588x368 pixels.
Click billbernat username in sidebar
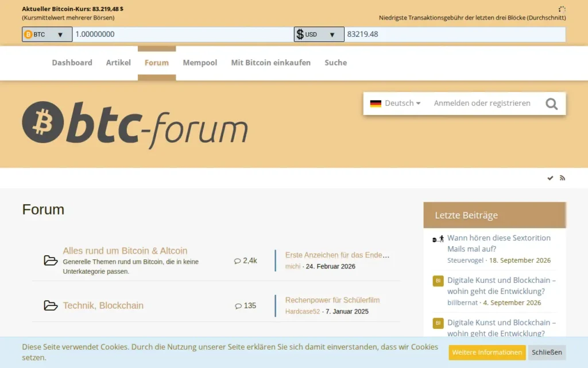[462, 302]
